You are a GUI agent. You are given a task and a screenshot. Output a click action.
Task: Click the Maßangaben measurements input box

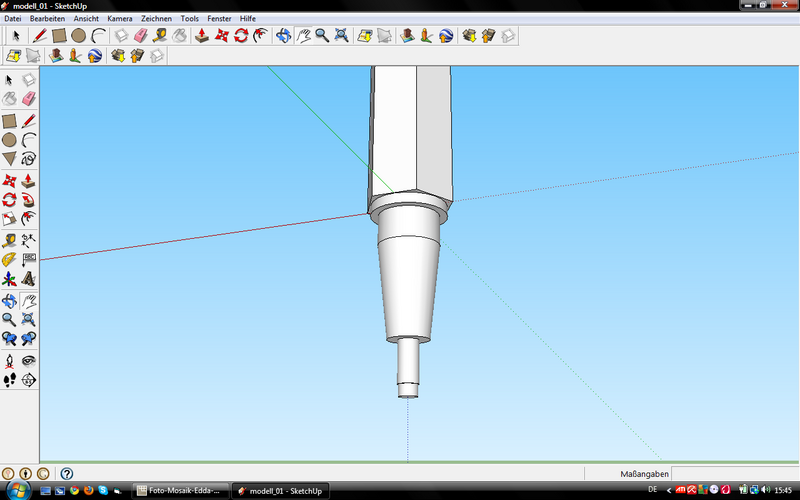tap(735, 473)
